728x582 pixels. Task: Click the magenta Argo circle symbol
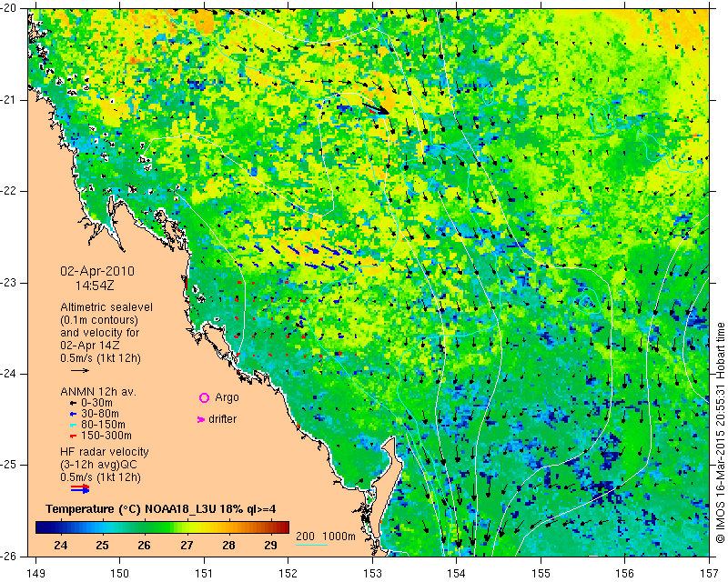coord(204,397)
